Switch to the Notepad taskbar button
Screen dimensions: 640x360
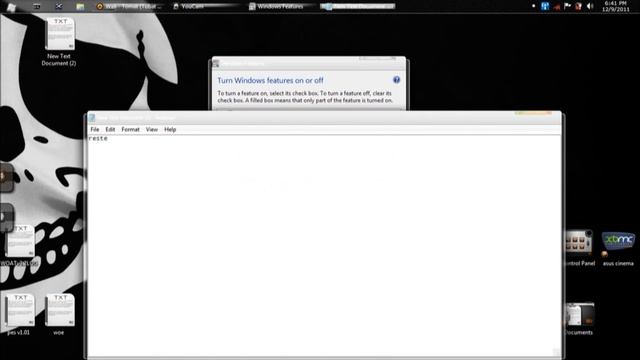click(x=357, y=7)
